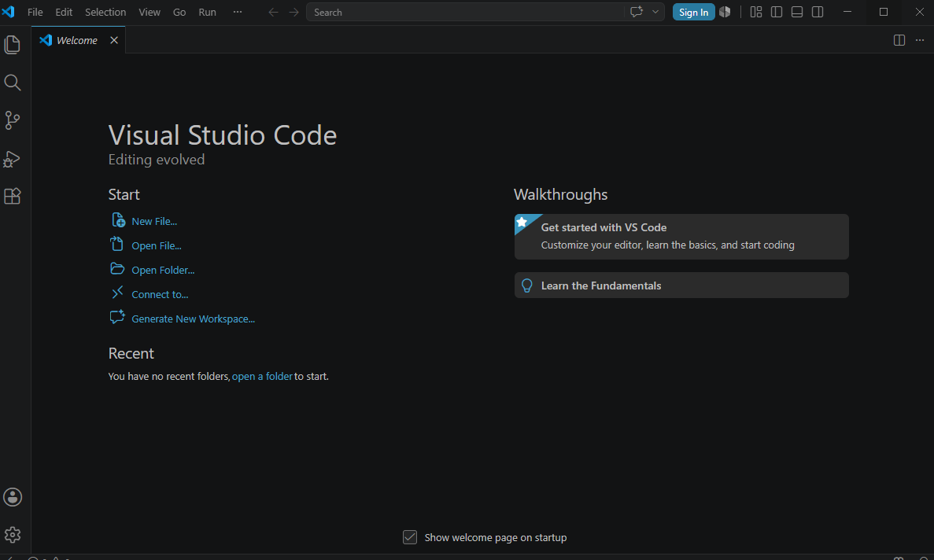Open editor More Actions ellipsis

(x=920, y=40)
